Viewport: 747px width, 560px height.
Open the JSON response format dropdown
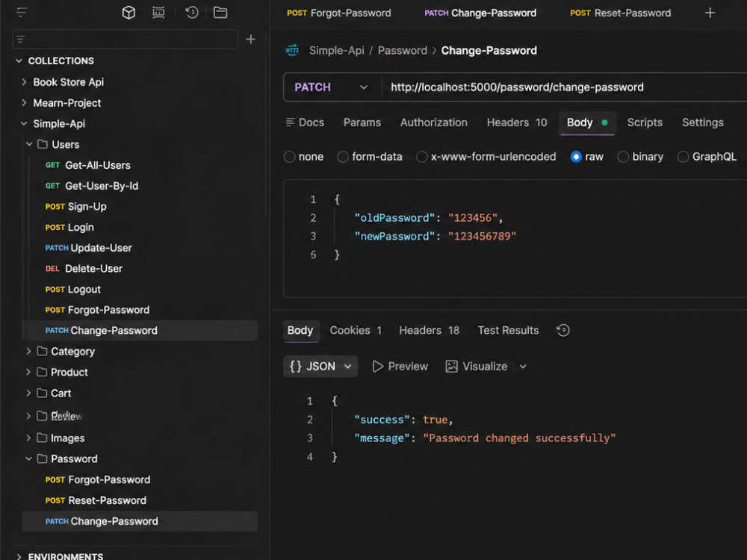[320, 366]
